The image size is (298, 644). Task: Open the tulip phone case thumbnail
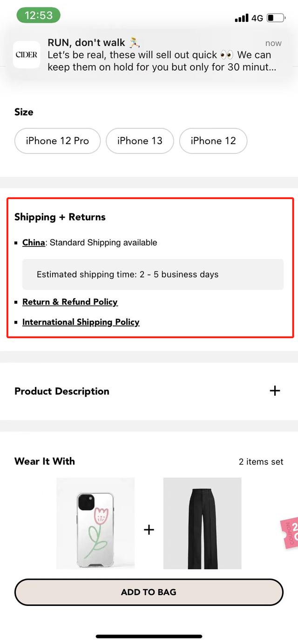click(95, 523)
